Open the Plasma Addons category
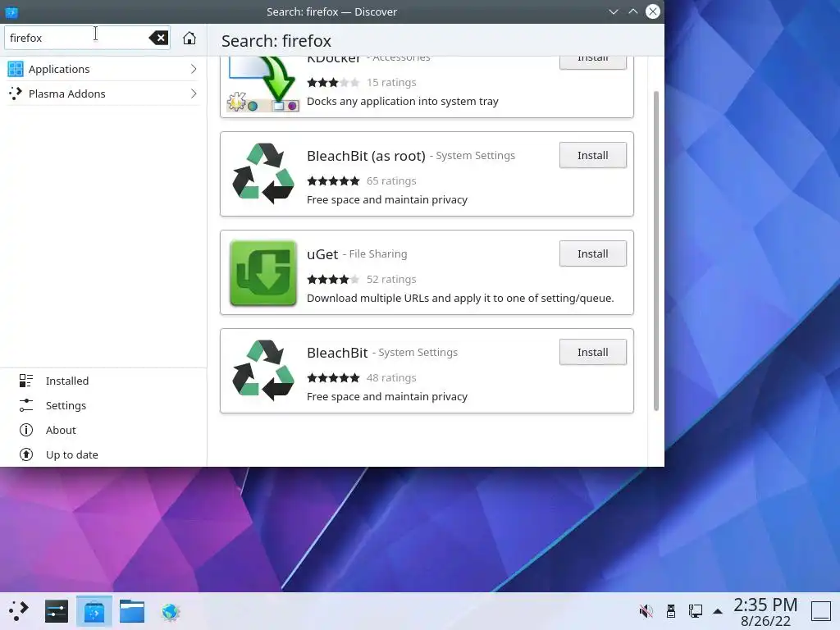The height and width of the screenshot is (630, 840). (103, 94)
